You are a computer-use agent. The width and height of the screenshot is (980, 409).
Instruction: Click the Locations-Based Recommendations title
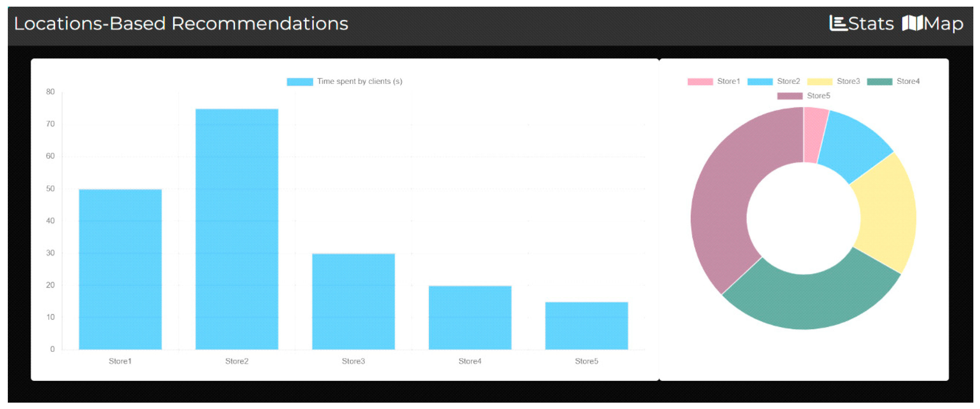181,23
